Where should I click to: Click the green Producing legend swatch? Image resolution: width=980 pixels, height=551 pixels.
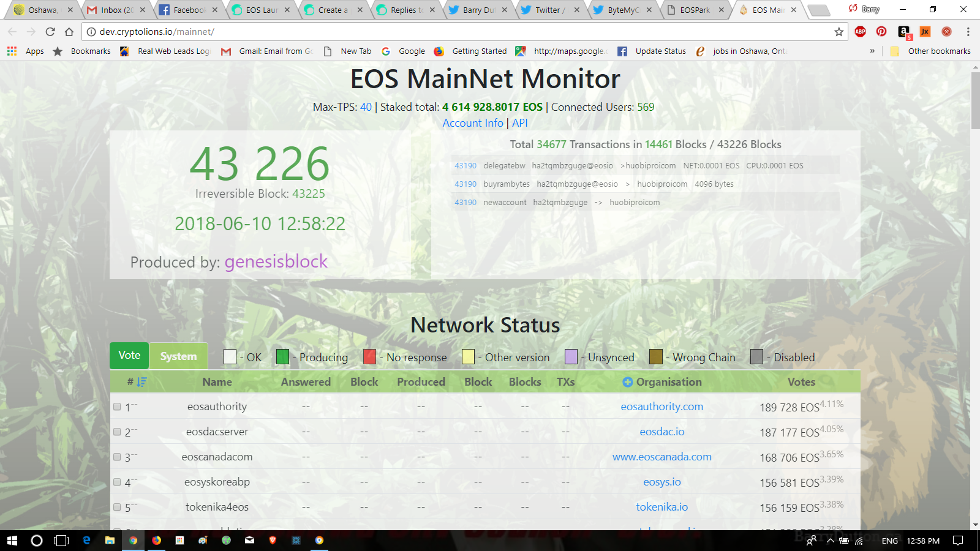pyautogui.click(x=282, y=357)
